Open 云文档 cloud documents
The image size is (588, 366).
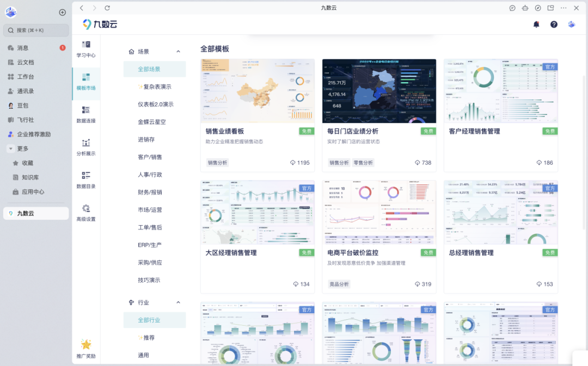point(36,62)
